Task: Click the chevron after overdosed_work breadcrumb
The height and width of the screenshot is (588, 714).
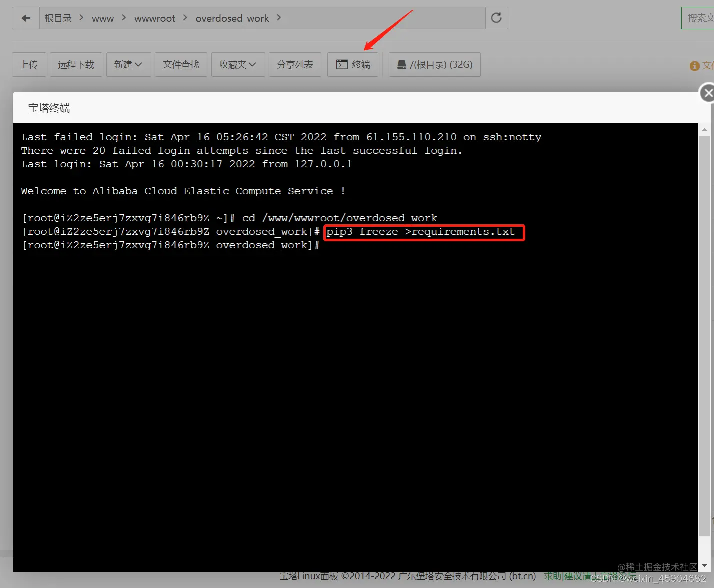Action: pyautogui.click(x=279, y=18)
